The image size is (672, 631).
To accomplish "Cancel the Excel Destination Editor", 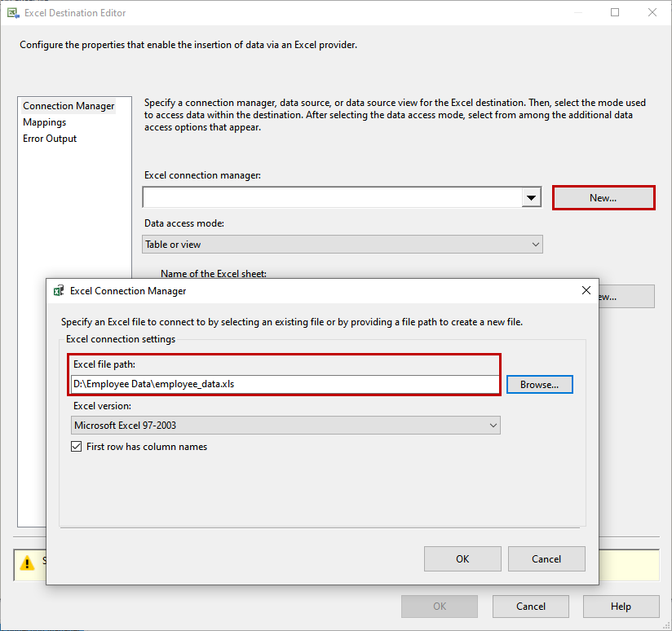I will tap(531, 607).
